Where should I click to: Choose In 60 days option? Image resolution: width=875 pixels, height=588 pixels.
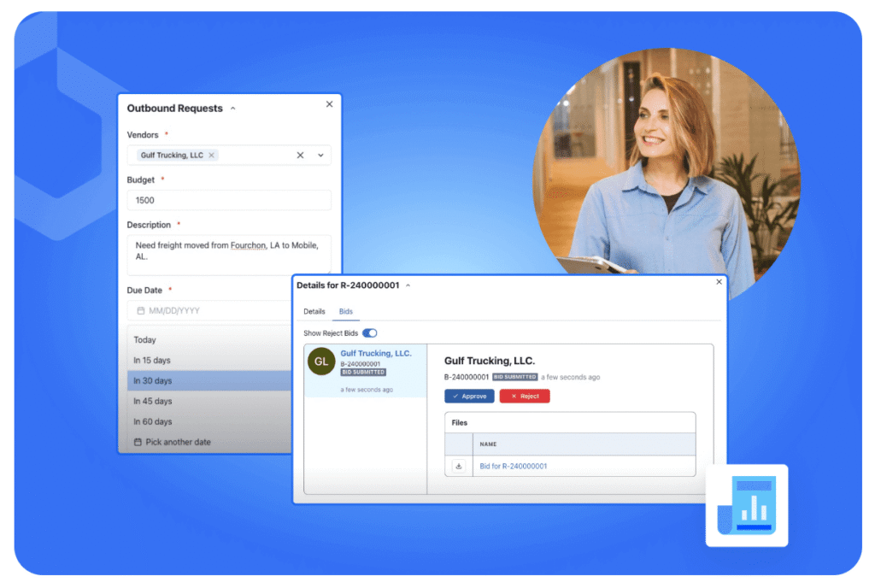pyautogui.click(x=209, y=421)
